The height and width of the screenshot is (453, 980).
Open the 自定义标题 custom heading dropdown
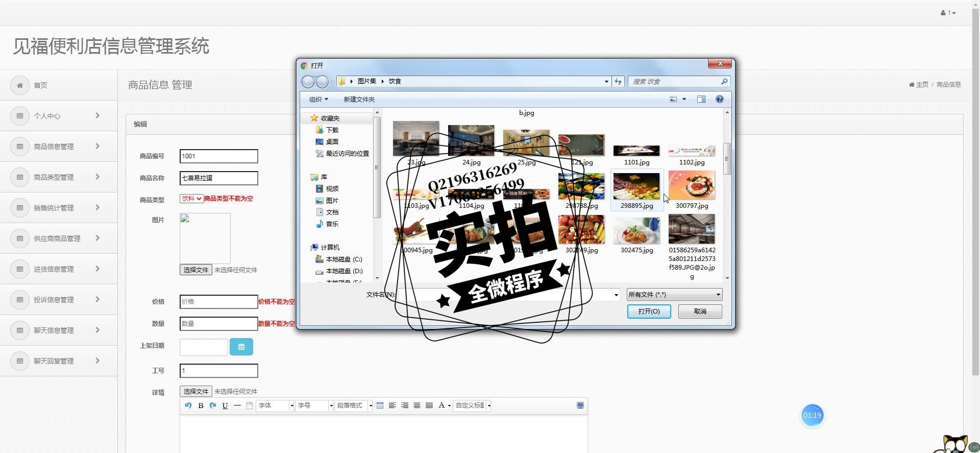click(x=473, y=406)
